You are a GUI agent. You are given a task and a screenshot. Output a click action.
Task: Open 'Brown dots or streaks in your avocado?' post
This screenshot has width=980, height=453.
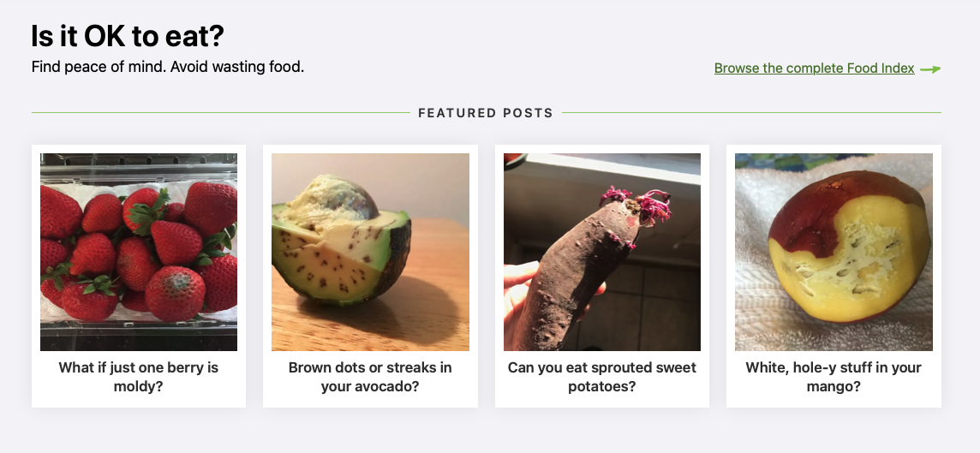point(370,377)
